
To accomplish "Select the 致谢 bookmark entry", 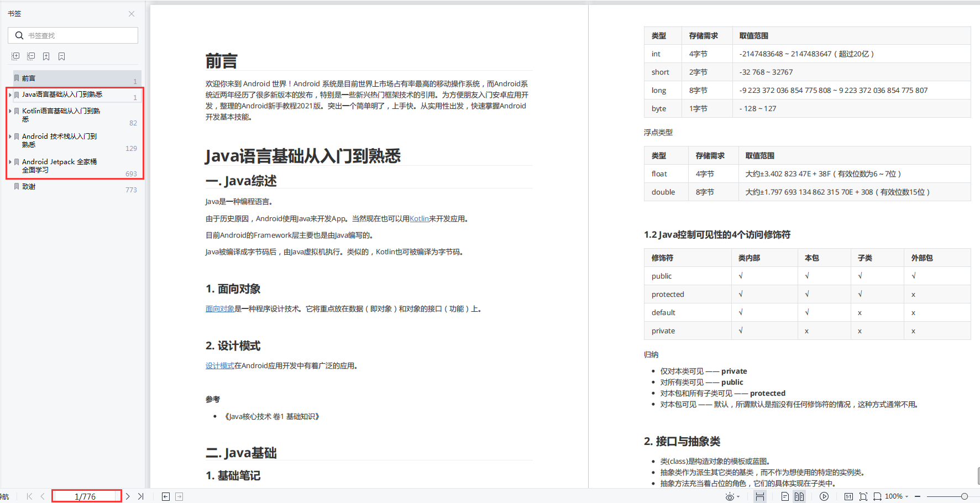I will coord(28,186).
